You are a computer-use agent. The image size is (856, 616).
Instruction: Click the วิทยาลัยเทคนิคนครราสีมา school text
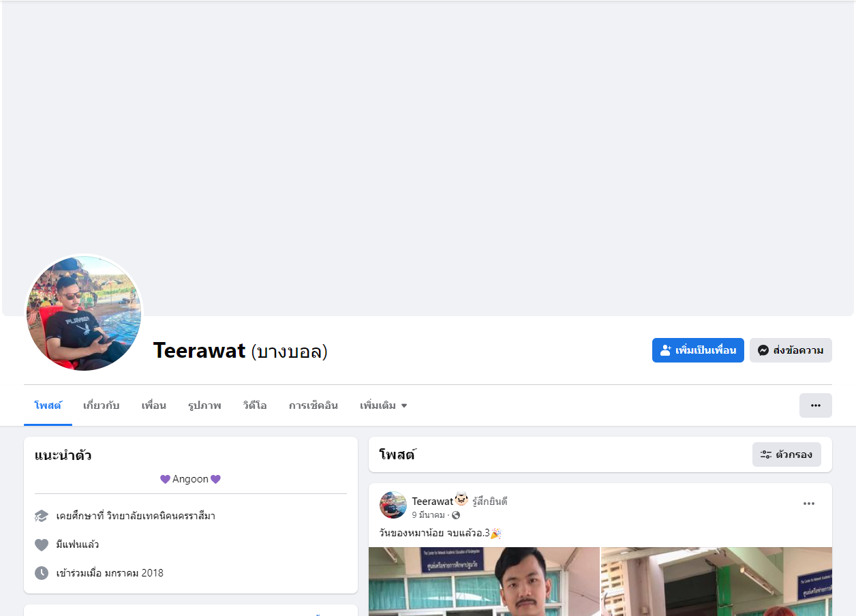click(161, 516)
